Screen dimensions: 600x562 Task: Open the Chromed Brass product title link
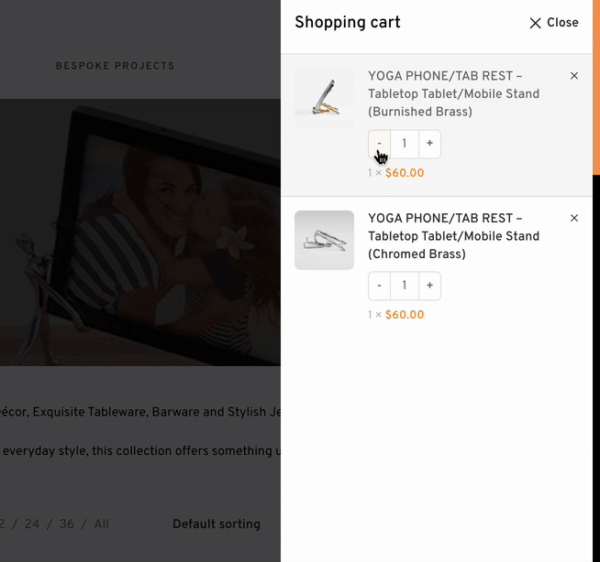coord(454,236)
